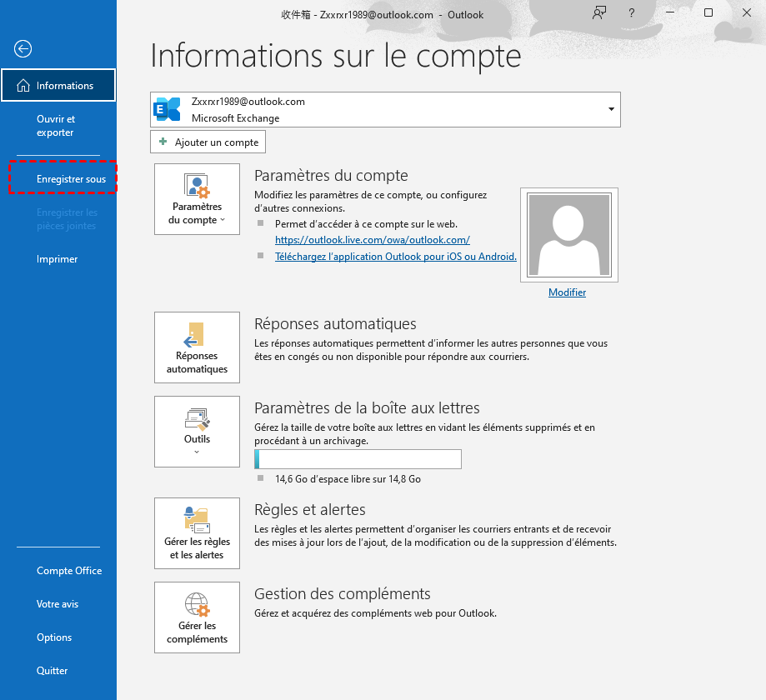
Task: Click the Gérer les règles et les alertes label
Action: coord(197,548)
